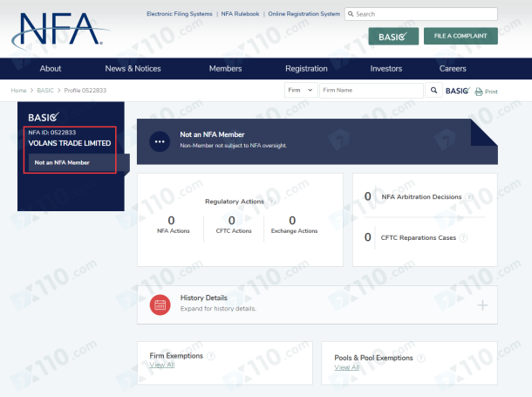Click the red History Details calendar icon

tap(160, 305)
